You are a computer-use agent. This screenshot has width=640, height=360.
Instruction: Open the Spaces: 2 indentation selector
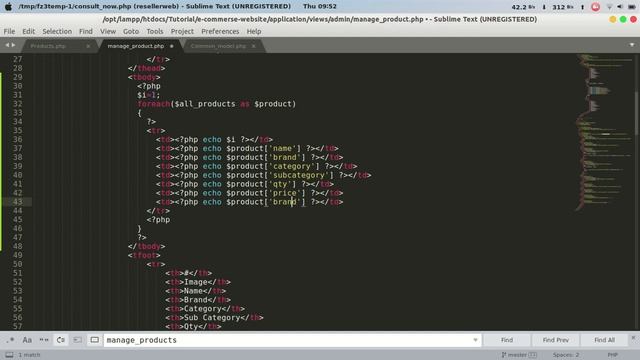click(566, 355)
